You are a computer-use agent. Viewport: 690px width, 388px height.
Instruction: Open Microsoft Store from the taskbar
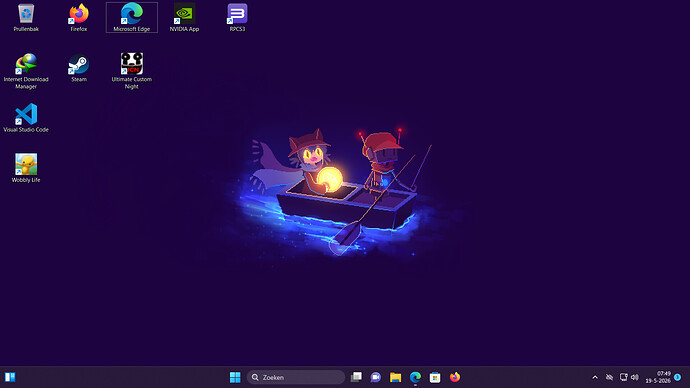click(435, 377)
